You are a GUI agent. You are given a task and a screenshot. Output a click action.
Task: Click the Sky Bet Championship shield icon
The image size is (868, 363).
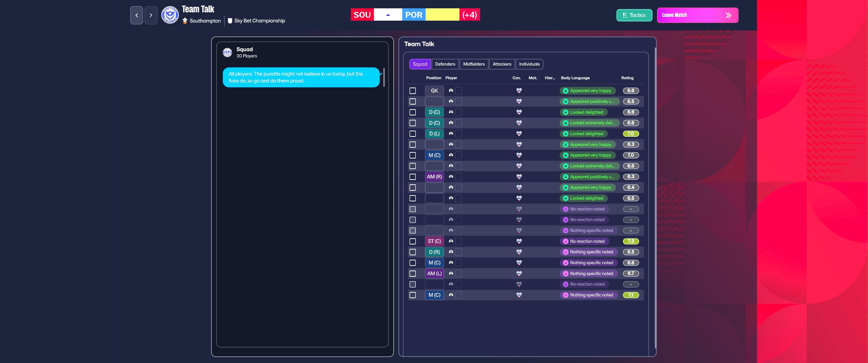pos(230,20)
